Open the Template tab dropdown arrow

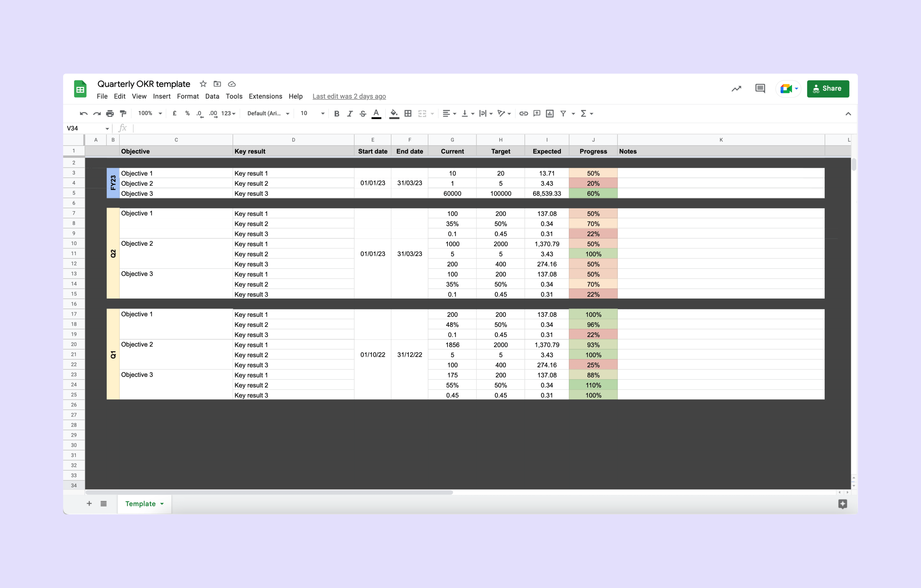coord(162,504)
